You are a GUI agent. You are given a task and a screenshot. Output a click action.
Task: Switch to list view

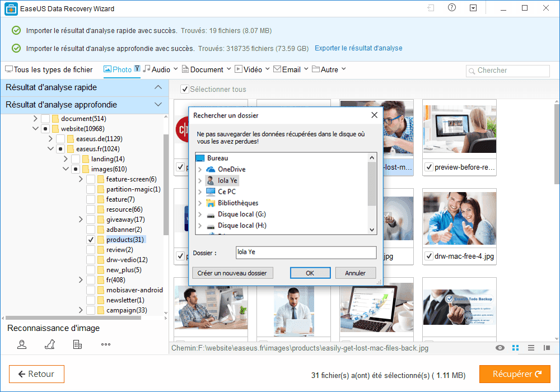[531, 348]
